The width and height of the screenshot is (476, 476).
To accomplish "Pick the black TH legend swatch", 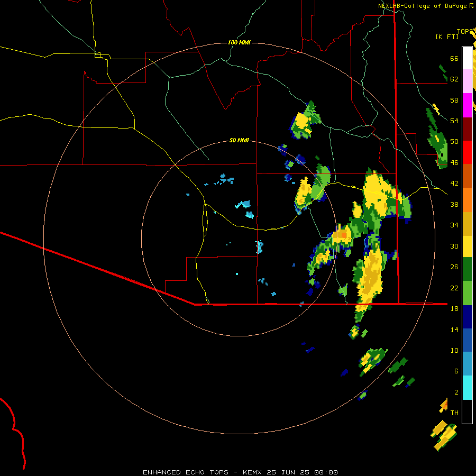I will coord(467,411).
